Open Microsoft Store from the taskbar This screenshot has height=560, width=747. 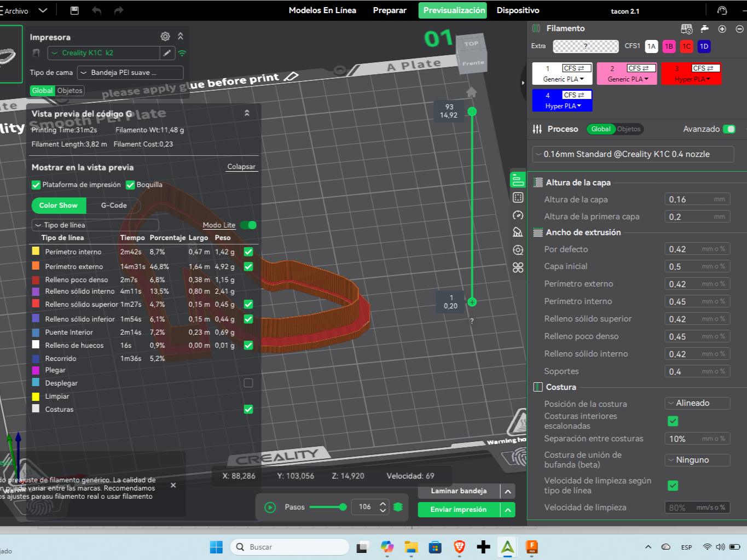coord(435,547)
